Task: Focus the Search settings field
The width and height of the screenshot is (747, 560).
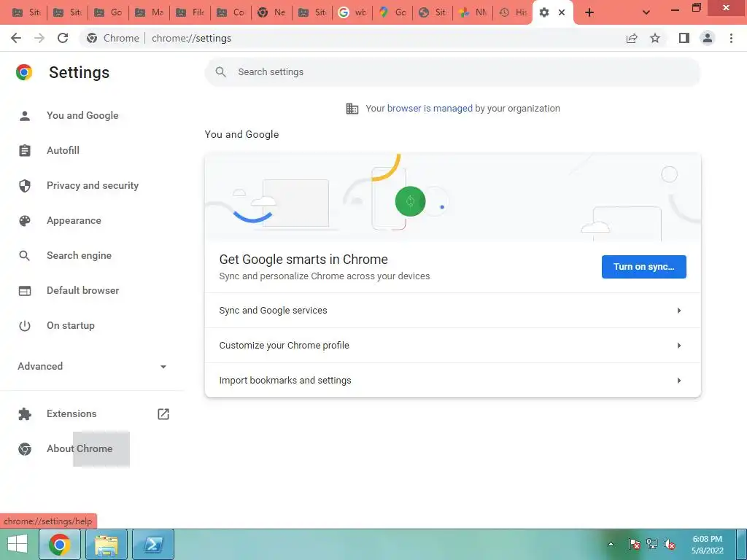Action: (x=452, y=72)
